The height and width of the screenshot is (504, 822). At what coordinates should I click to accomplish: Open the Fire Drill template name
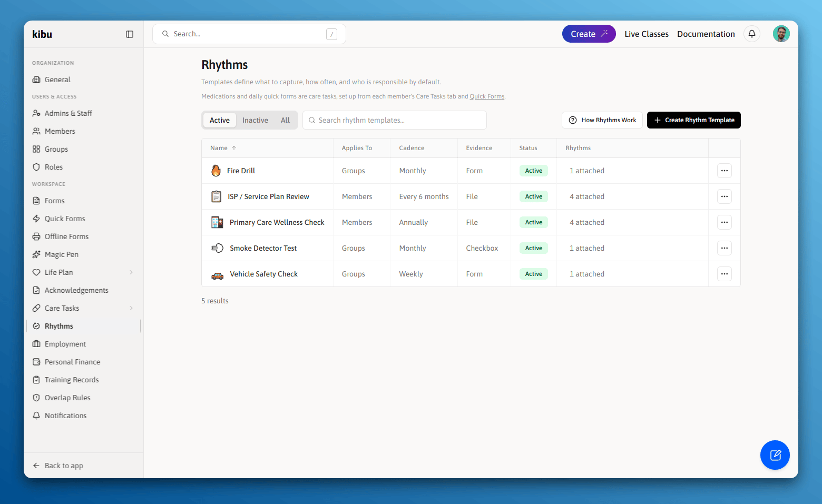pyautogui.click(x=241, y=171)
